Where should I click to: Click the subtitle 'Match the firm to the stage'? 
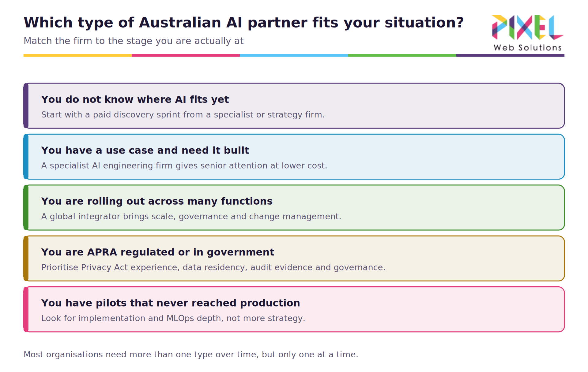click(x=134, y=41)
